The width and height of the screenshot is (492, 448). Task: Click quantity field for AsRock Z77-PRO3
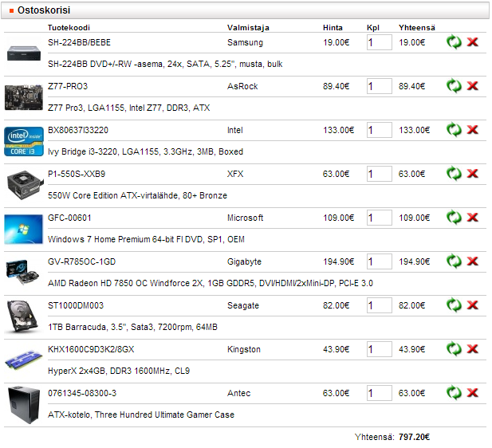(x=380, y=86)
